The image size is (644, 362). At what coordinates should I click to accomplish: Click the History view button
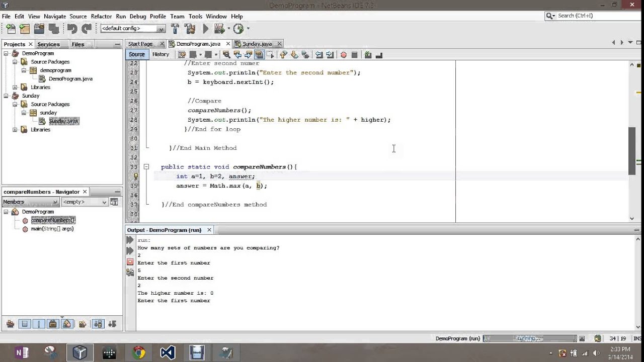coord(160,54)
